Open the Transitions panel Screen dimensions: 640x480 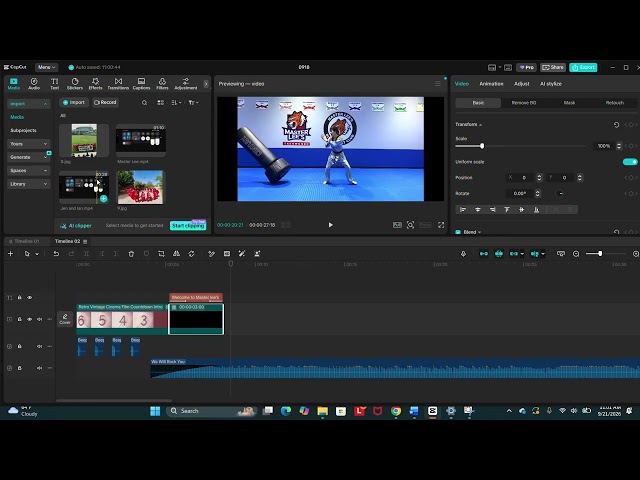118,84
